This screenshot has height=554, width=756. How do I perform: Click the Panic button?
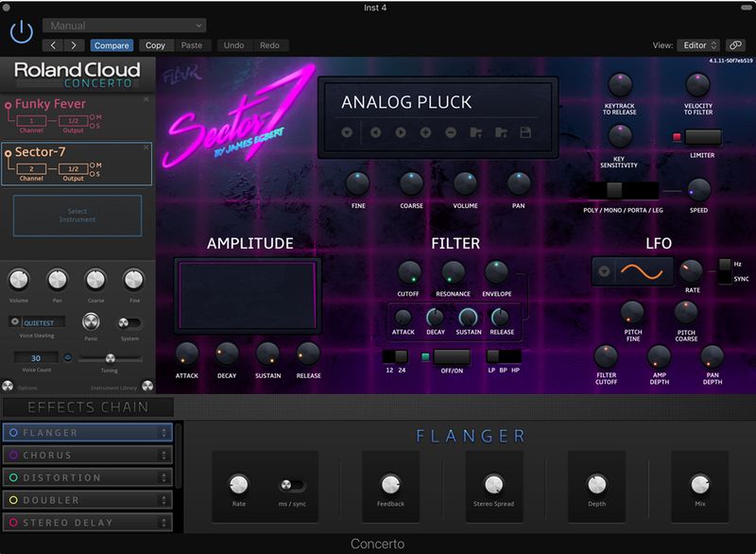pyautogui.click(x=91, y=321)
